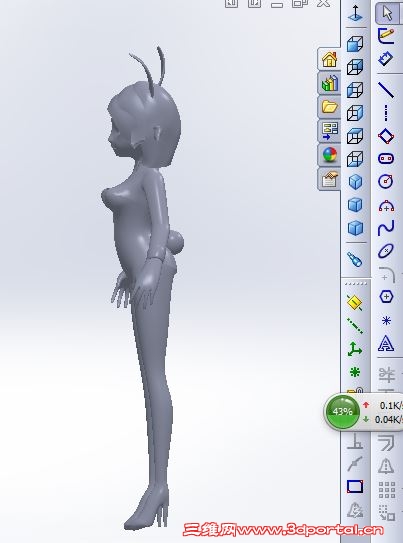Screen dimensions: 403x543
Task: Set the view to Trimetric
Action: pos(355,205)
